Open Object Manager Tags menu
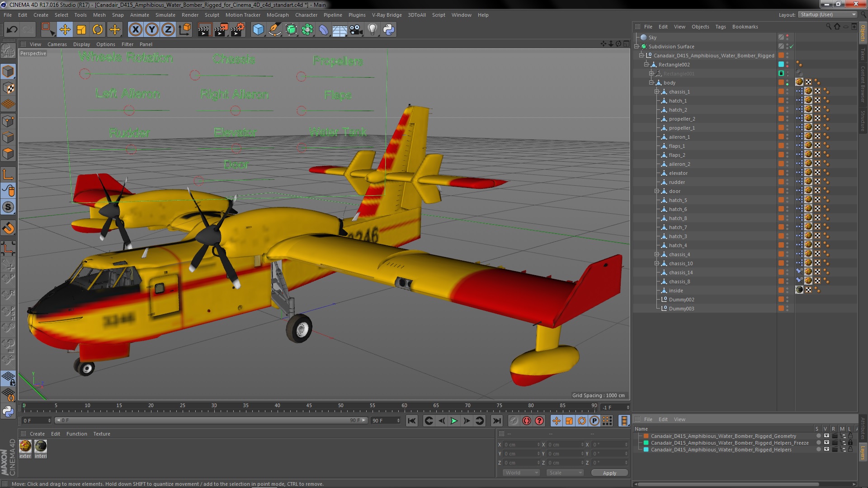The width and height of the screenshot is (868, 488). pyautogui.click(x=721, y=27)
